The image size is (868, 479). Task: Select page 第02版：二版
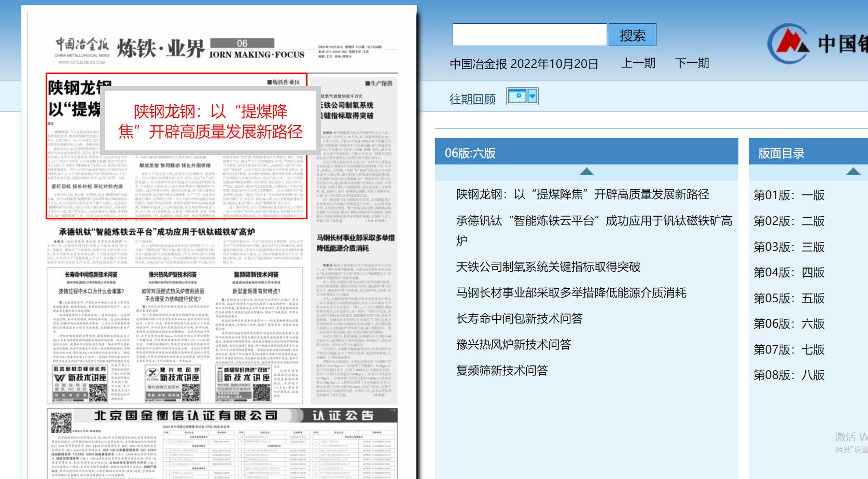[789, 221]
